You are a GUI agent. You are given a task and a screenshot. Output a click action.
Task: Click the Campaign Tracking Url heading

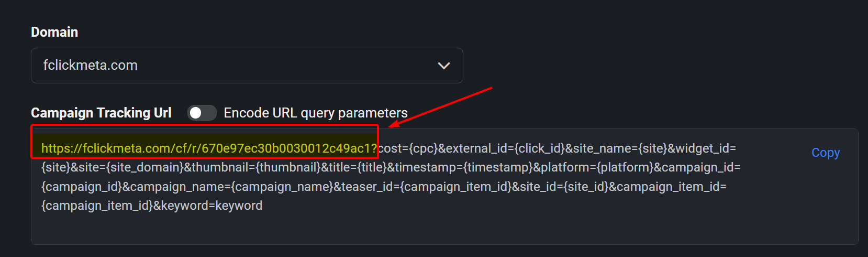[101, 113]
